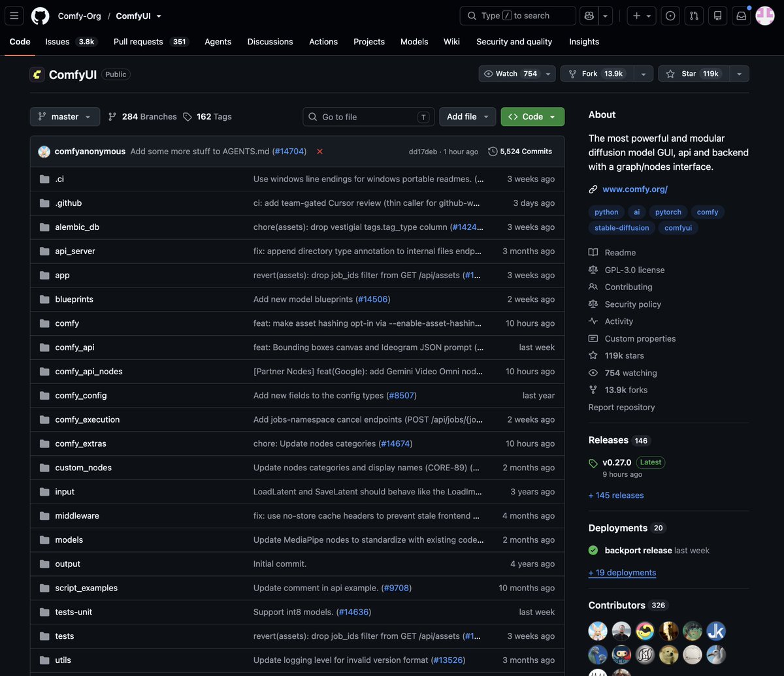Open the create new plus dropdown
Screen dimensions: 784x676
[x=641, y=16]
